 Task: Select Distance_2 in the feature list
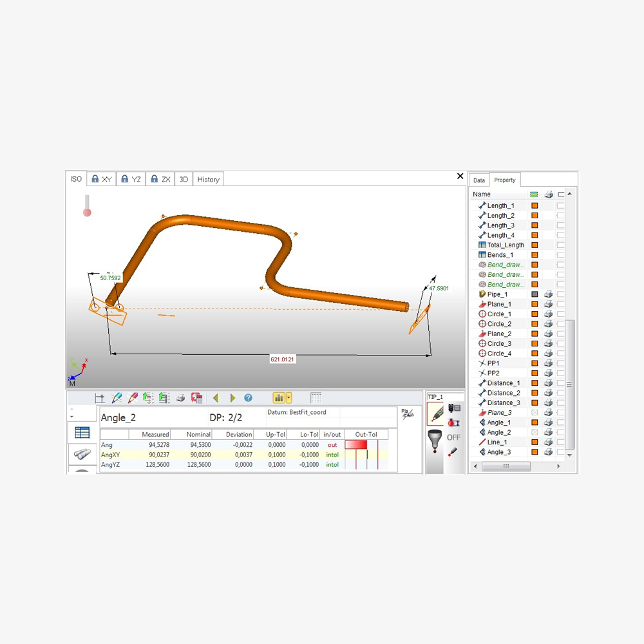(503, 393)
